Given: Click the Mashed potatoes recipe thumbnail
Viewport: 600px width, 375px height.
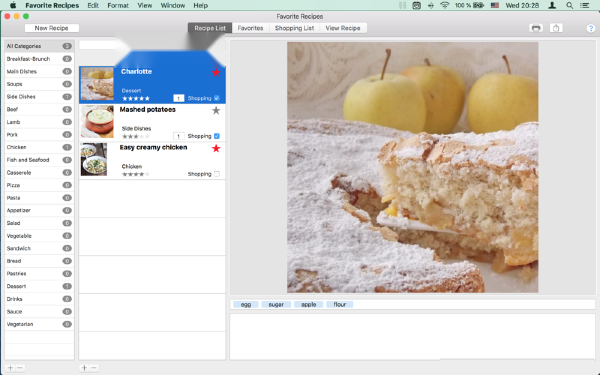Looking at the screenshot, I should pyautogui.click(x=97, y=122).
